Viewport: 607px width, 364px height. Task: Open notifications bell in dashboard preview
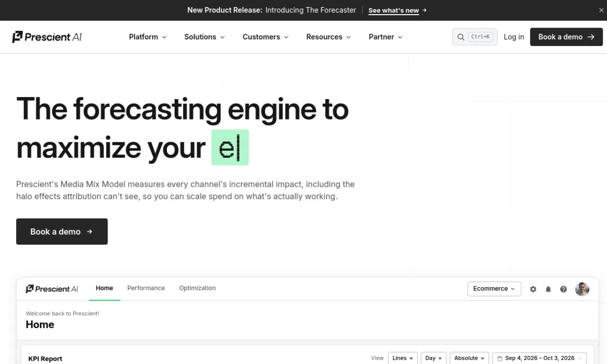pos(548,289)
